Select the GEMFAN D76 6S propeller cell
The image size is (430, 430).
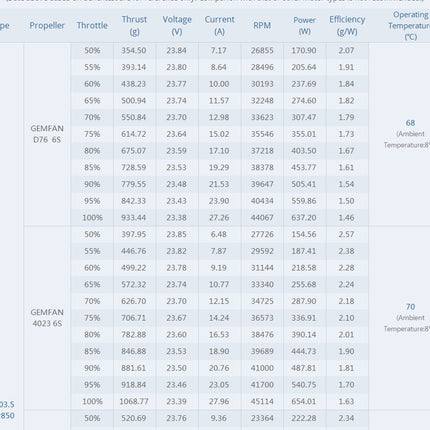pos(47,134)
